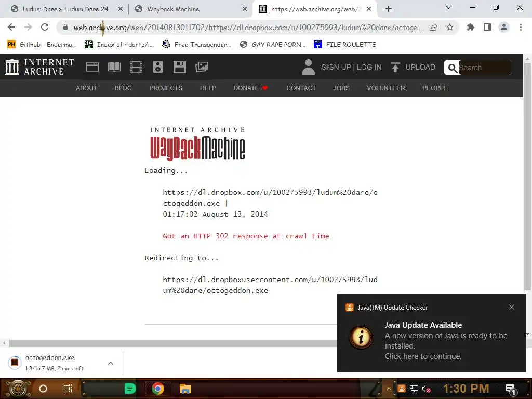
Task: Open the DONATE menu item
Action: click(x=250, y=88)
